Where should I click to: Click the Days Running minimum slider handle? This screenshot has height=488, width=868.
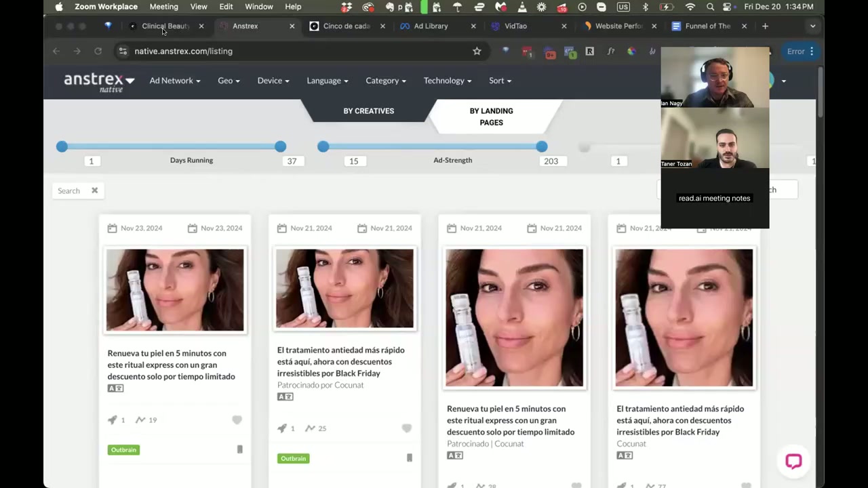pos(62,146)
